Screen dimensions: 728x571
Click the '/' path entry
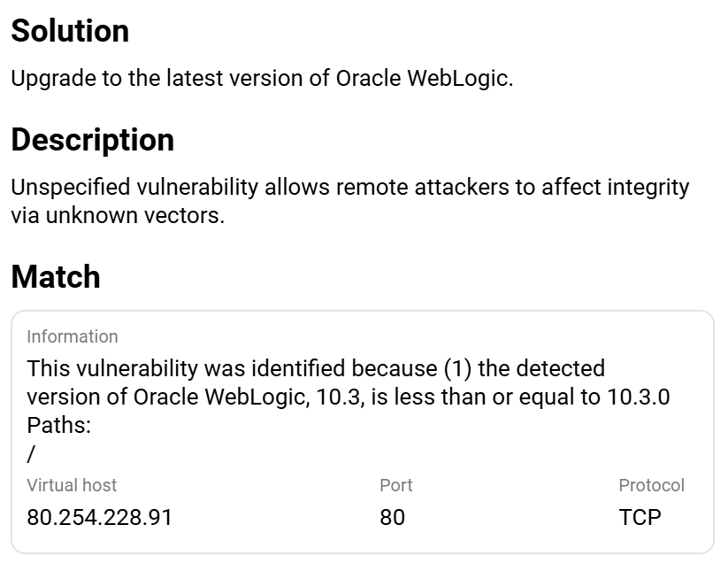point(31,453)
